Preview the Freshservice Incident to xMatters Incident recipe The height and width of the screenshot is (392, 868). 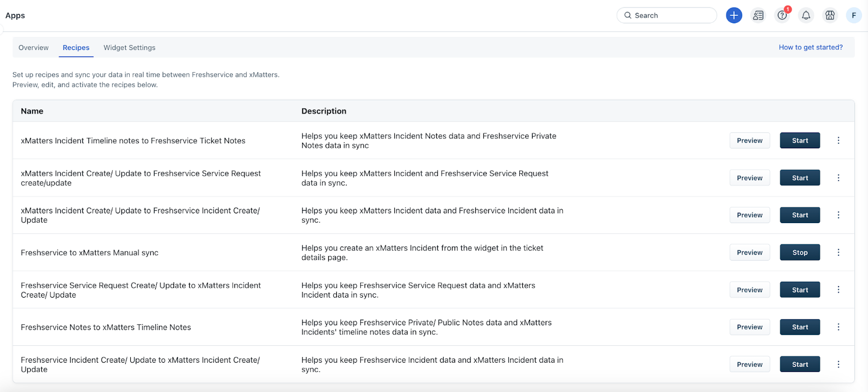point(750,364)
